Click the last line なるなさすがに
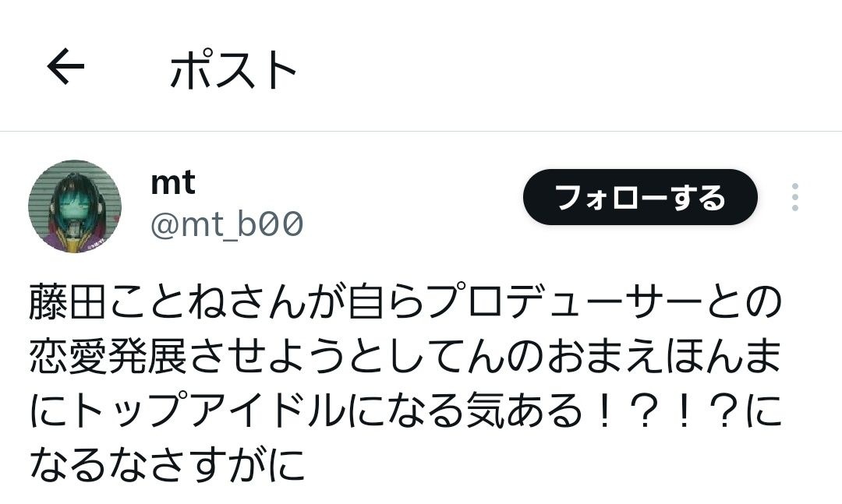 pos(167,463)
